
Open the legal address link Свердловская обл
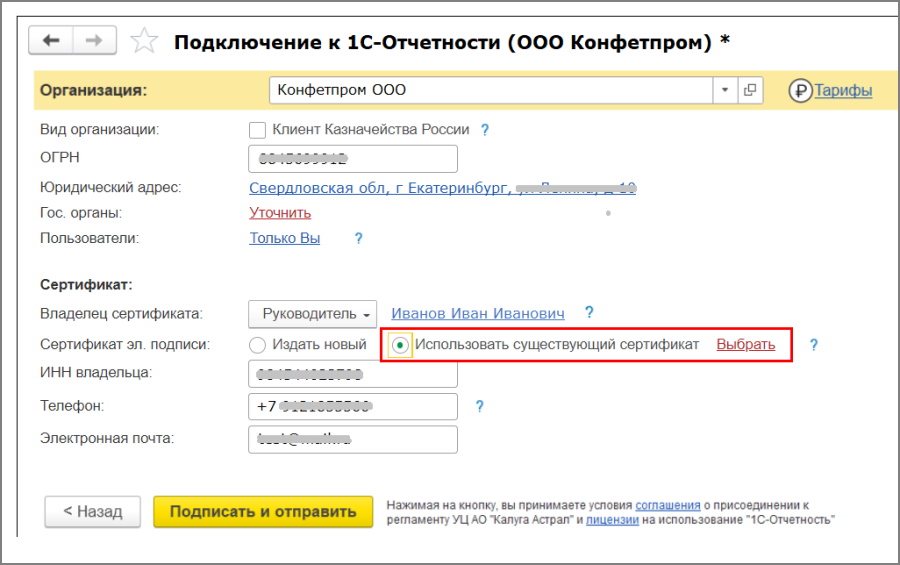[x=442, y=188]
